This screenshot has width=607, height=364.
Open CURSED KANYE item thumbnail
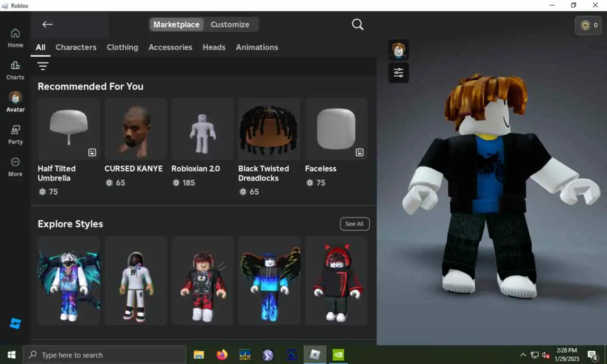[136, 128]
